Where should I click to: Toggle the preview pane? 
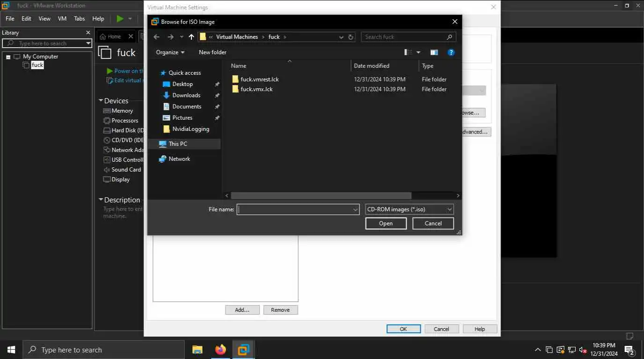click(x=434, y=52)
